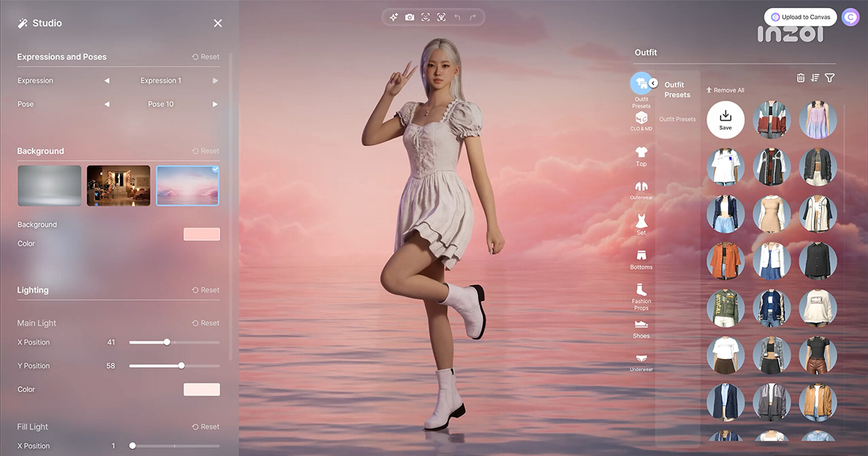Click the AI sparkle icon in the top toolbar
Viewport: 868px width, 456px height.
tap(393, 17)
